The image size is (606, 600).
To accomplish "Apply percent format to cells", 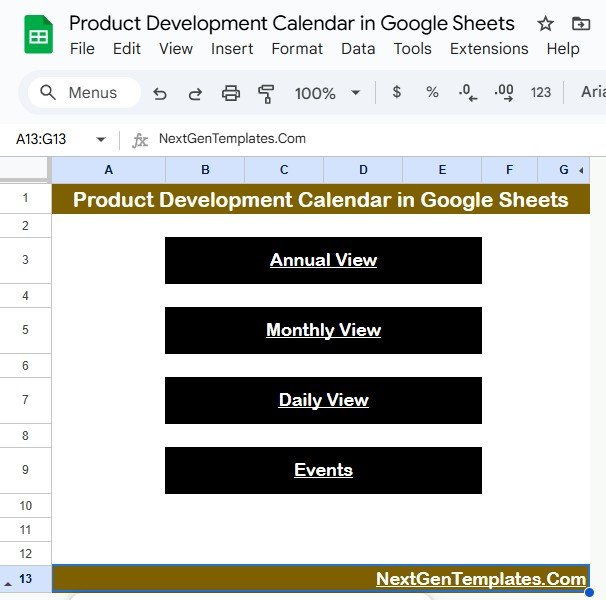I will pyautogui.click(x=432, y=92).
